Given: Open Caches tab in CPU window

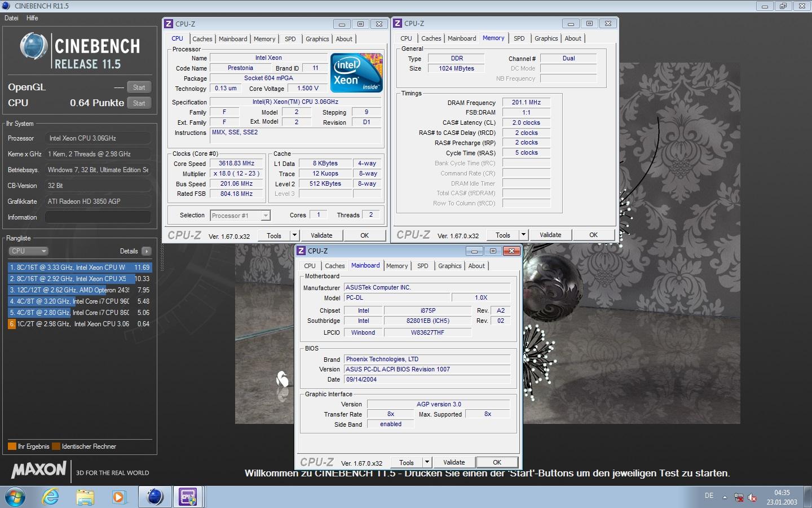Looking at the screenshot, I should pyautogui.click(x=202, y=39).
